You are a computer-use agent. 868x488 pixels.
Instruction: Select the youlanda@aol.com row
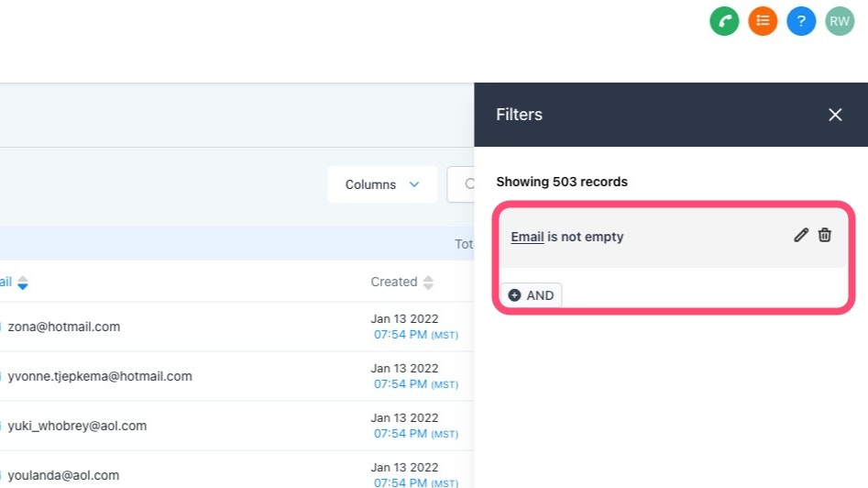64,475
